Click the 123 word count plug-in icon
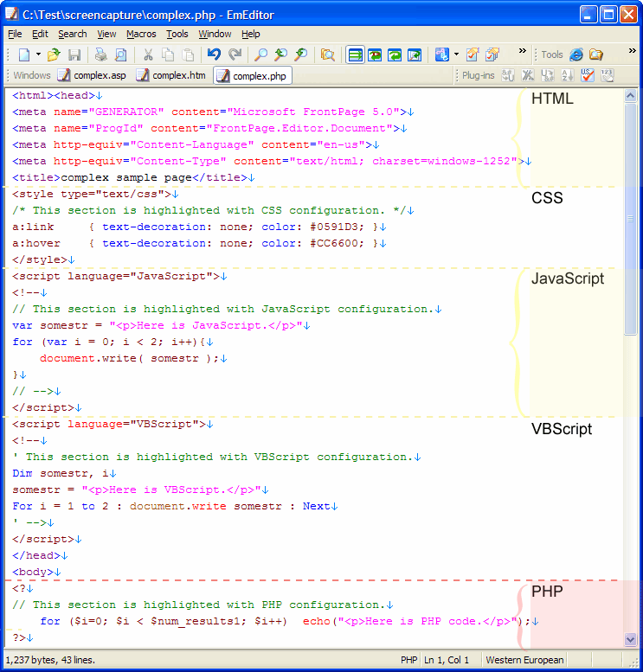This screenshot has width=643, height=672. click(x=607, y=76)
